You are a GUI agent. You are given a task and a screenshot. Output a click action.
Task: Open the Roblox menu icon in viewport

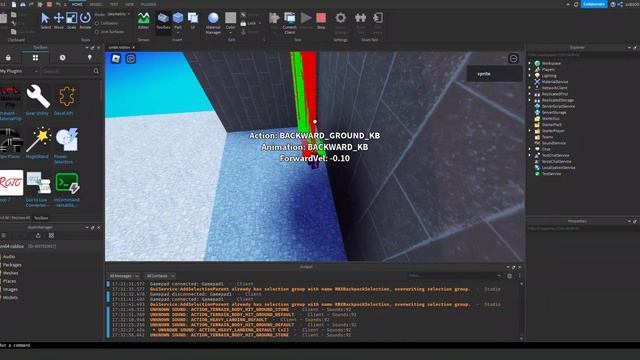[116, 59]
